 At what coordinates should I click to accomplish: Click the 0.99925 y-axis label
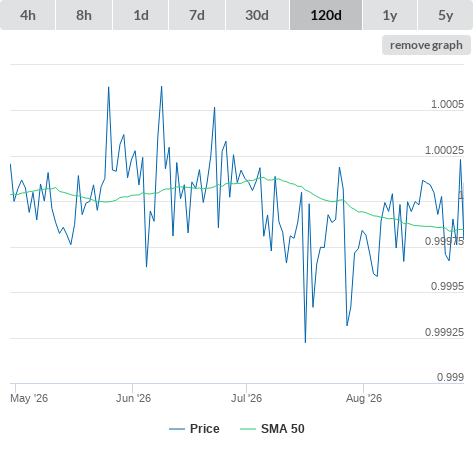coord(444,332)
